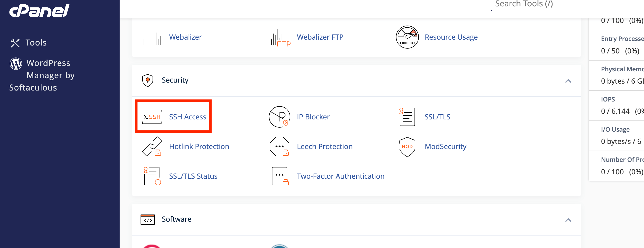644x248 pixels.
Task: Click the Security section heading text
Action: 175,80
